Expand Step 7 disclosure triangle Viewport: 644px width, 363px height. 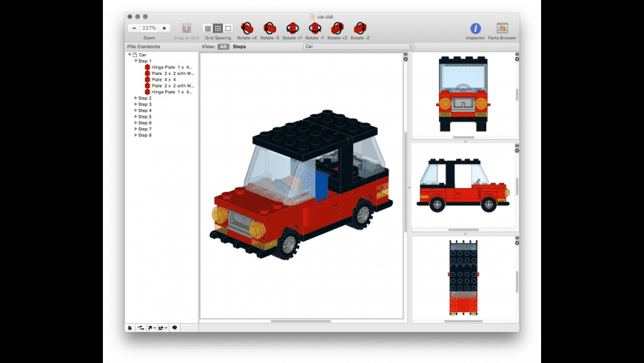coord(135,129)
